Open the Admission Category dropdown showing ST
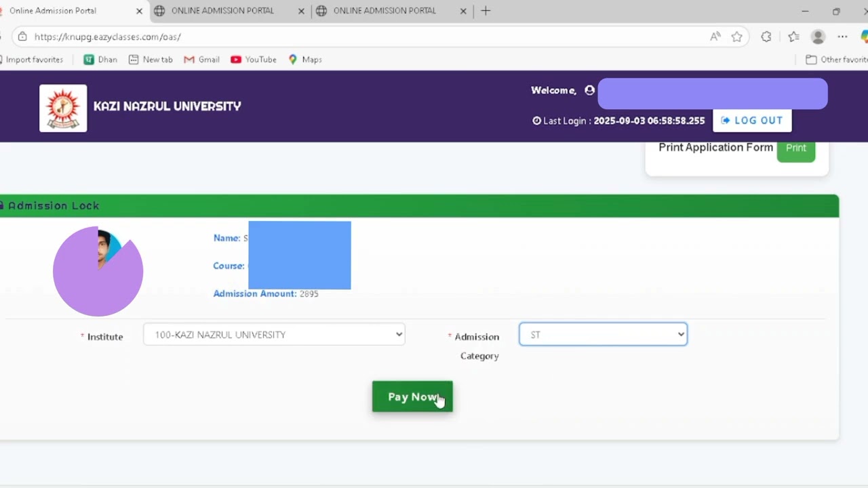Screen dimensions: 868x488 603,334
